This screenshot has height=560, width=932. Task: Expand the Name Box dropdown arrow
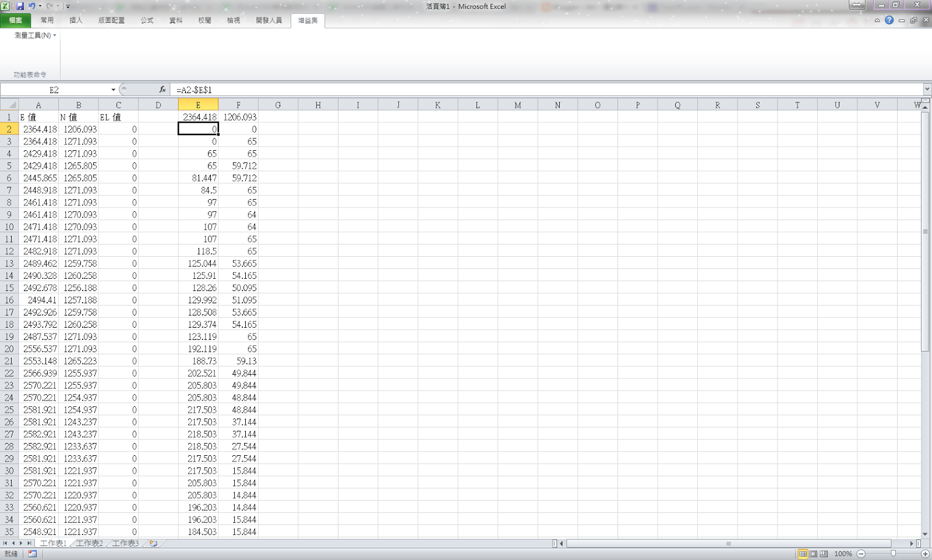click(113, 90)
